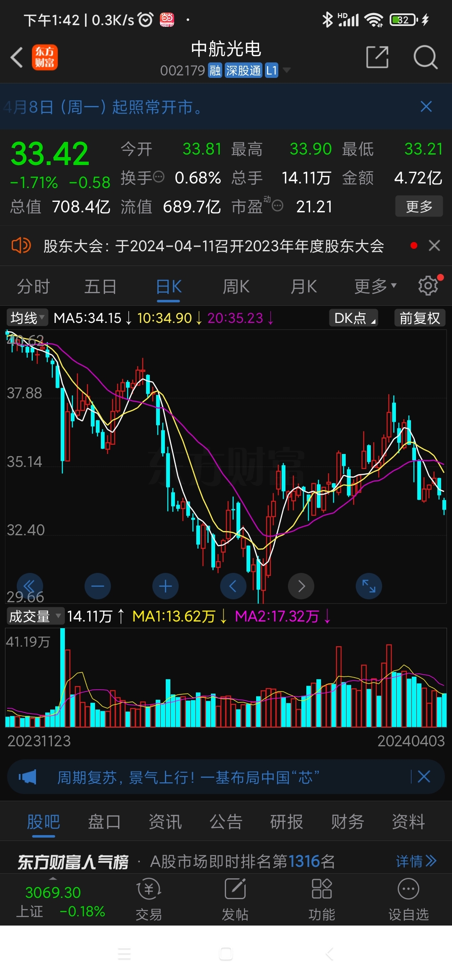Screen dimensions: 452x980
Task: Tap the share icon in the header
Action: (377, 57)
